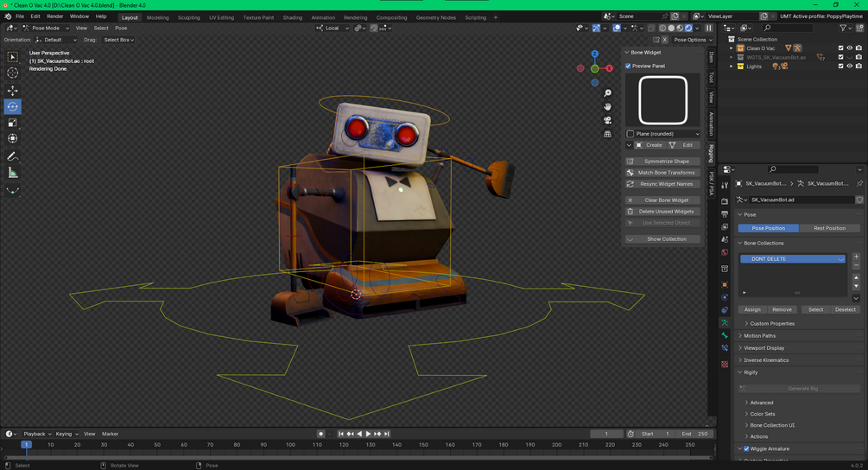868x470 pixels.
Task: Activate the Cursor tool
Action: point(12,73)
